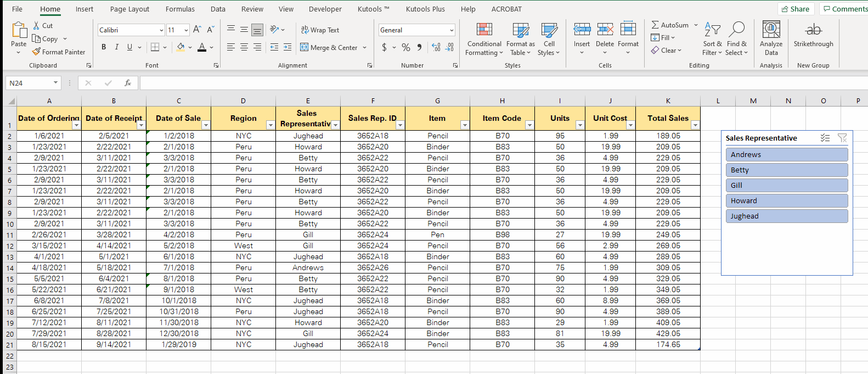
Task: Toggle Wrap Text on
Action: [320, 30]
